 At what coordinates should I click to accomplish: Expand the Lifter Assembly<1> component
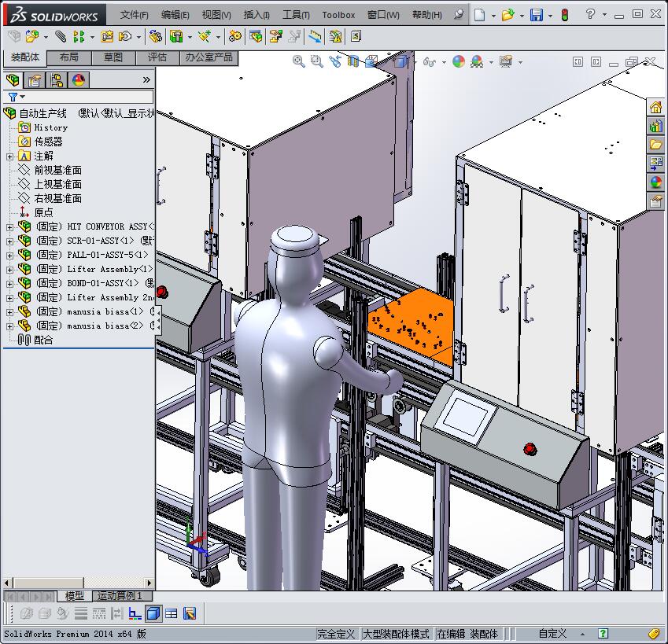[x=9, y=270]
